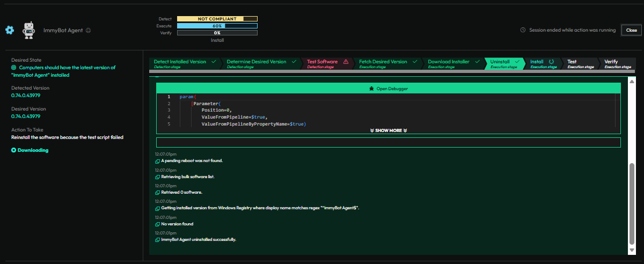Screen dimensions: 644x264
Task: Copy the 'No version found' log entry
Action: coord(157,224)
